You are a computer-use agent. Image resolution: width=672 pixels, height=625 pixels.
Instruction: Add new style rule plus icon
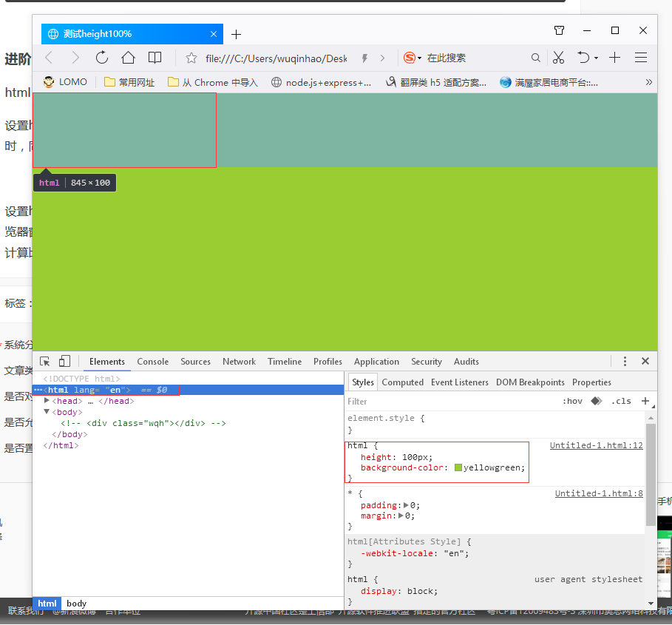tap(645, 401)
